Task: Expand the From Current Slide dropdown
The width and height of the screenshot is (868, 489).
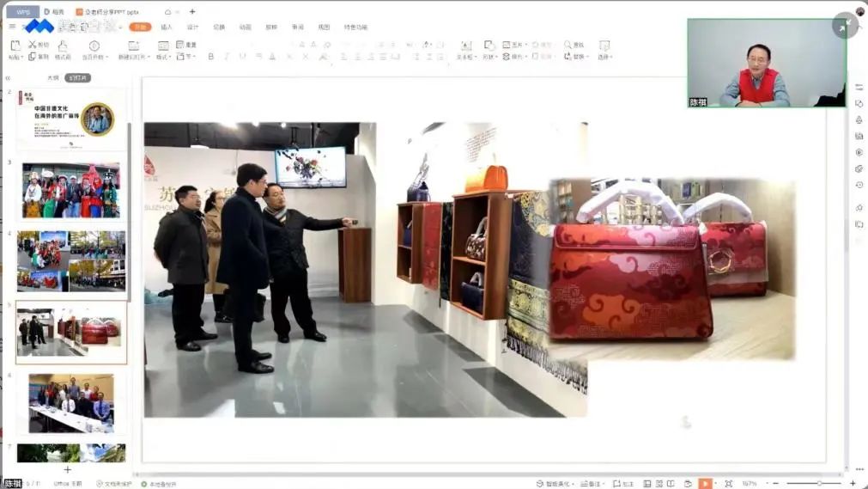Action: pos(106,57)
